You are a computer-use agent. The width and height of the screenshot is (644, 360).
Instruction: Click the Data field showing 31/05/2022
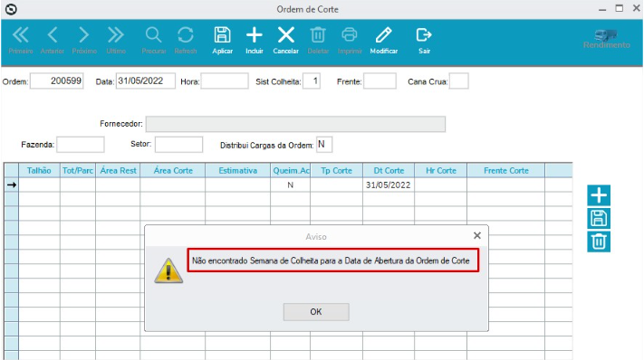146,81
